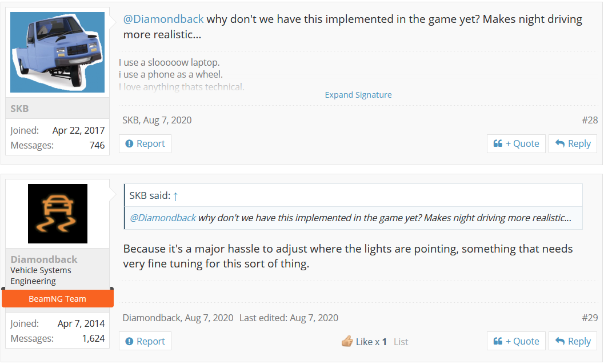The width and height of the screenshot is (612, 364).
Task: Open @Diamondback mention in SKB's post
Action: click(163, 19)
